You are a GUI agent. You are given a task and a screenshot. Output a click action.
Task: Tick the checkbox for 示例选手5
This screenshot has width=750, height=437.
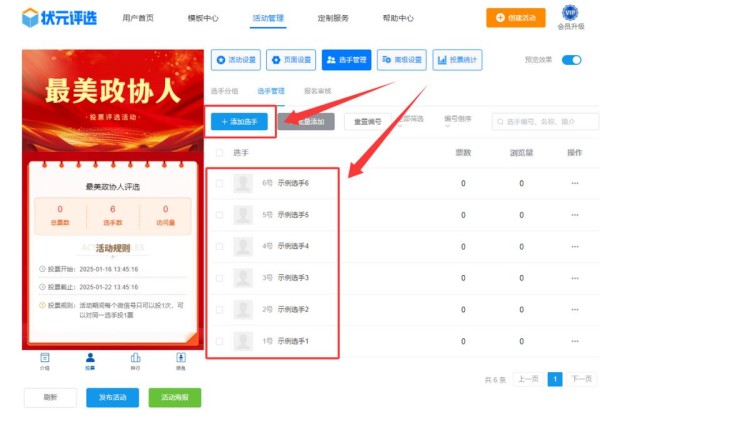pyautogui.click(x=220, y=215)
